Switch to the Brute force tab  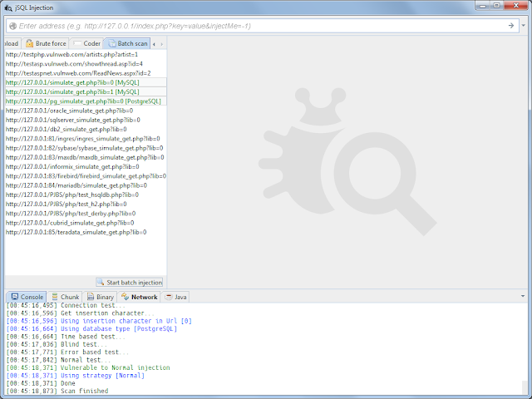pos(47,43)
